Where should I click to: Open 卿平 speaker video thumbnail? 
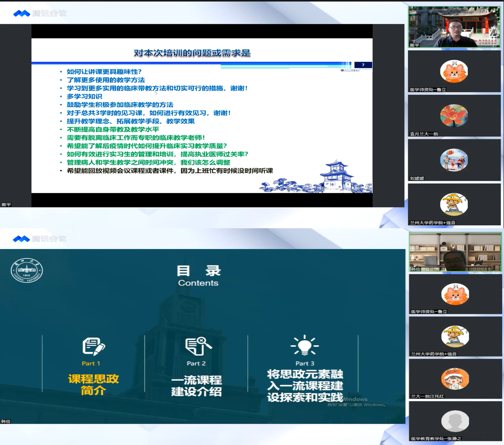[454, 27]
